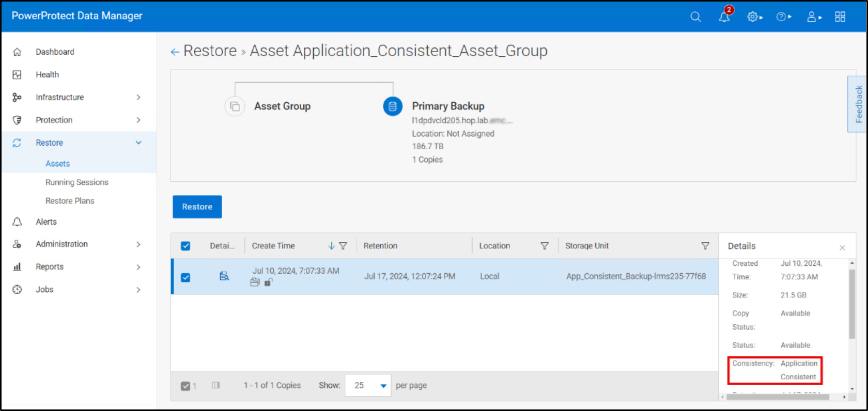Click the Health chart icon
868x411 pixels.
click(17, 74)
